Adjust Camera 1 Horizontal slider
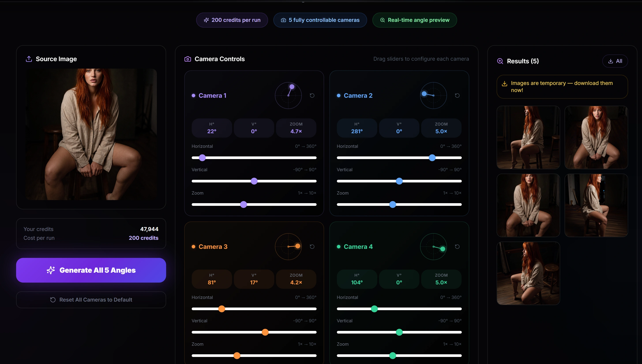 coord(254,158)
